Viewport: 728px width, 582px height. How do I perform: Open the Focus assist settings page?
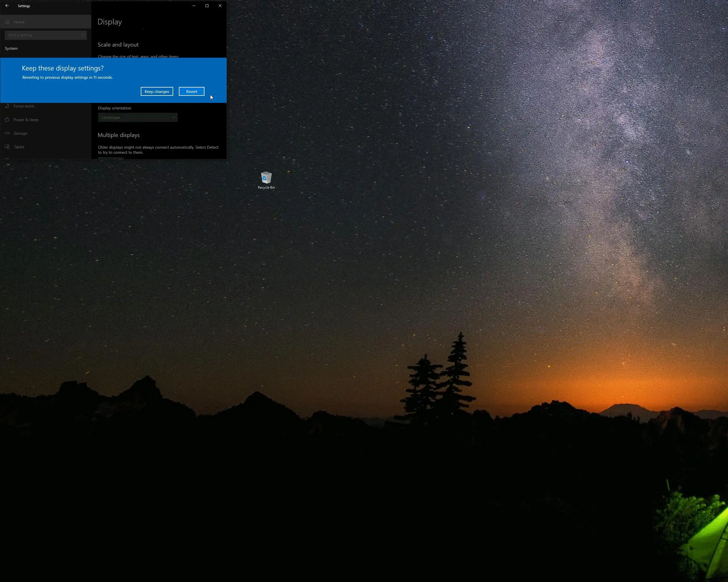pos(24,106)
